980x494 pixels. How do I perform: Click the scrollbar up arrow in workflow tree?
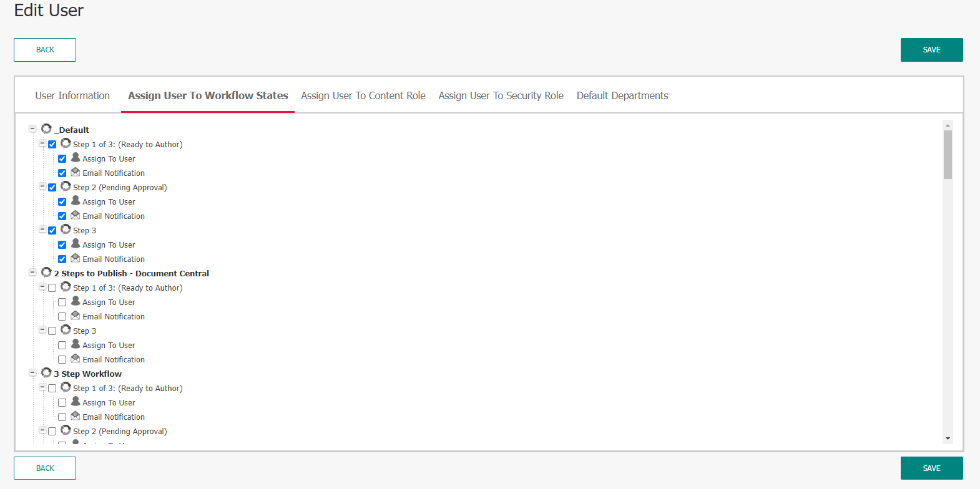(x=948, y=125)
